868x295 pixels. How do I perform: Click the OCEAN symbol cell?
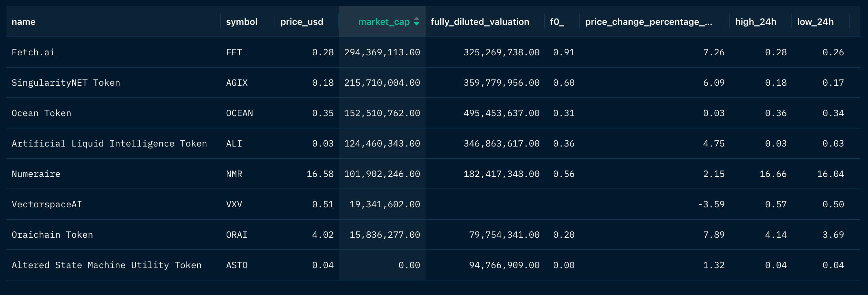239,113
